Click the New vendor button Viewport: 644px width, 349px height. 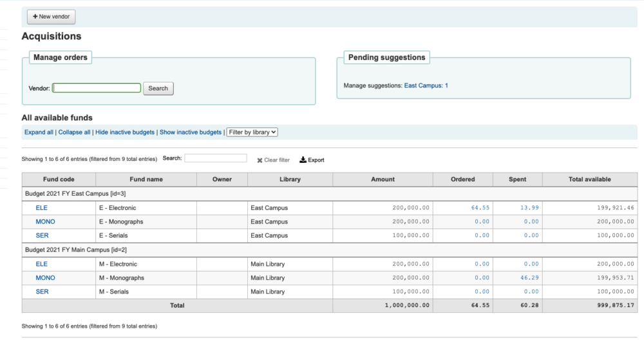click(x=51, y=17)
